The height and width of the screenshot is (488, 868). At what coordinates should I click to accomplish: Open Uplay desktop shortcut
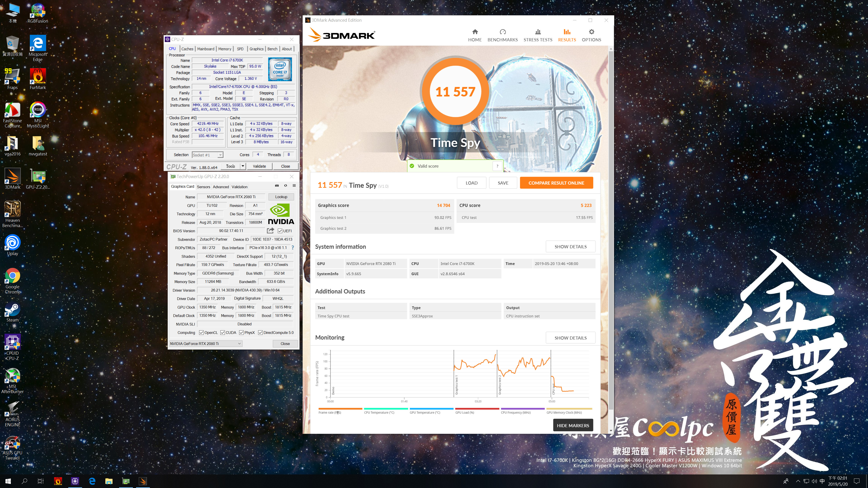[x=12, y=245]
